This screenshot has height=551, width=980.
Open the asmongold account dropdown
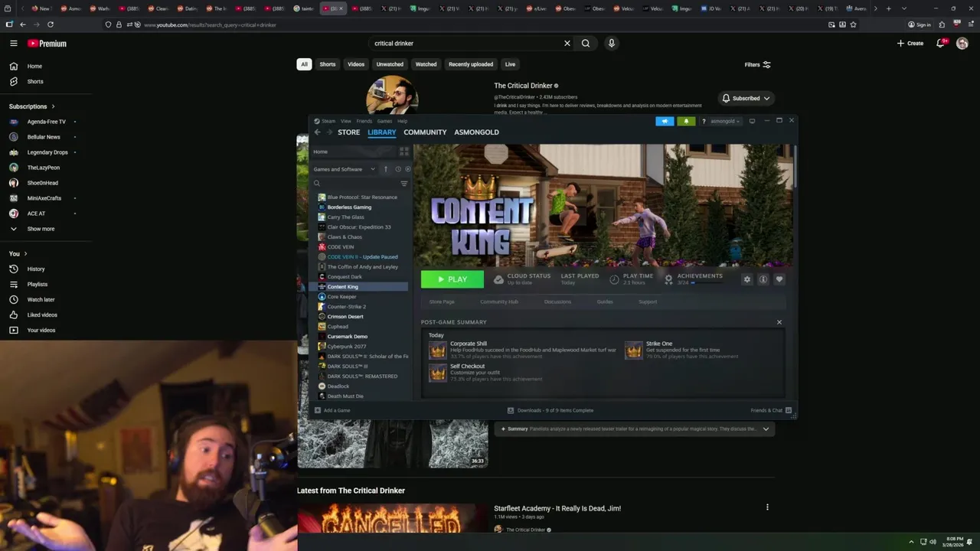click(725, 121)
